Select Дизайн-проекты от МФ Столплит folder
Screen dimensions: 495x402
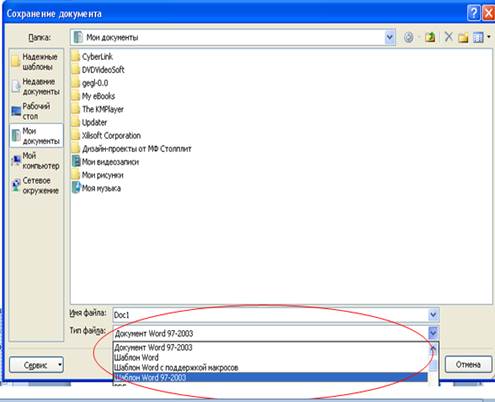(132, 149)
